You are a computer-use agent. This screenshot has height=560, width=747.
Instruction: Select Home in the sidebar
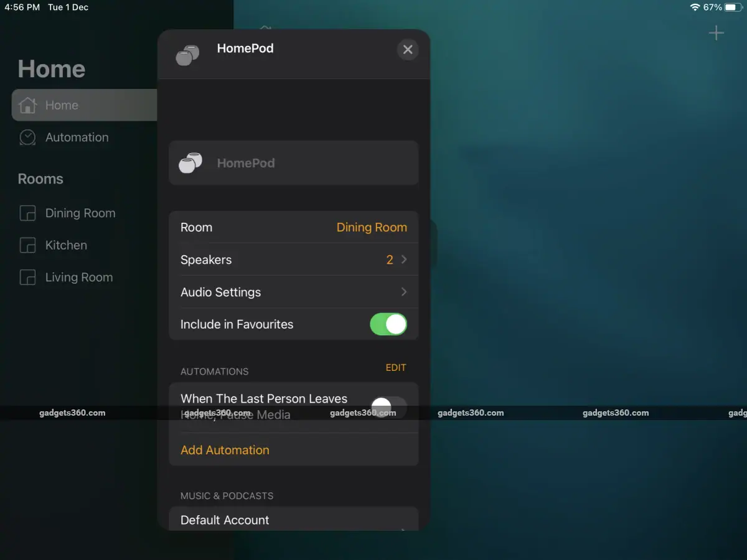click(85, 105)
